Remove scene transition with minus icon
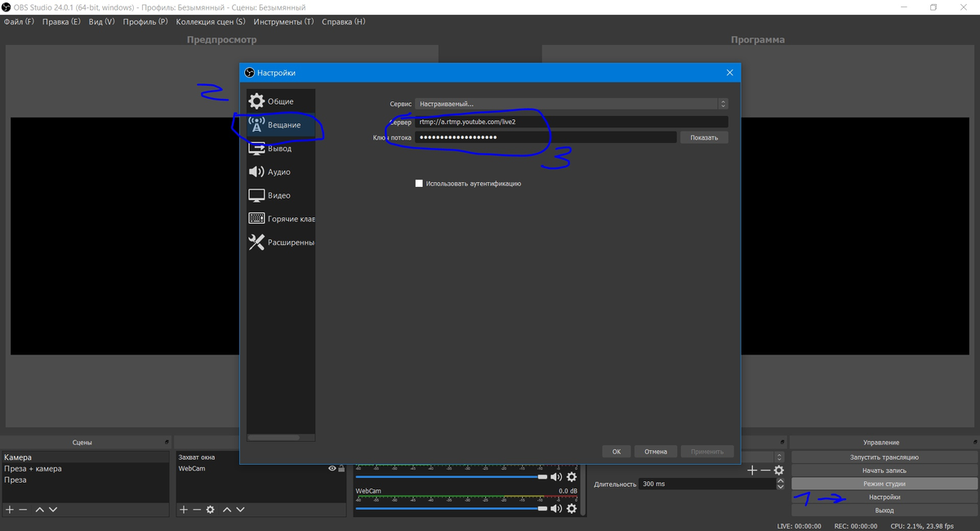The width and height of the screenshot is (980, 531). (x=765, y=471)
